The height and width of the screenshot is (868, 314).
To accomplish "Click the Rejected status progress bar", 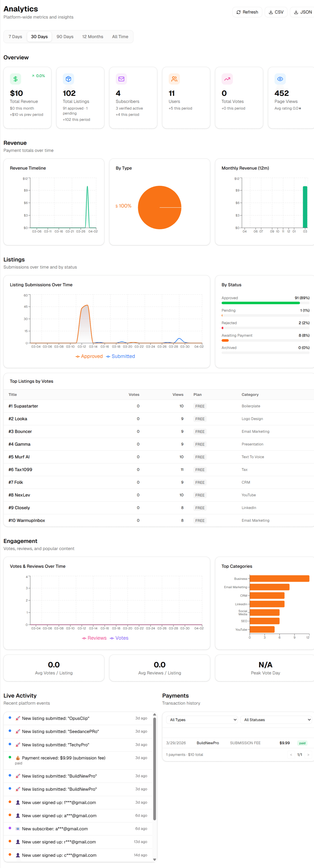I will click(x=265, y=328).
